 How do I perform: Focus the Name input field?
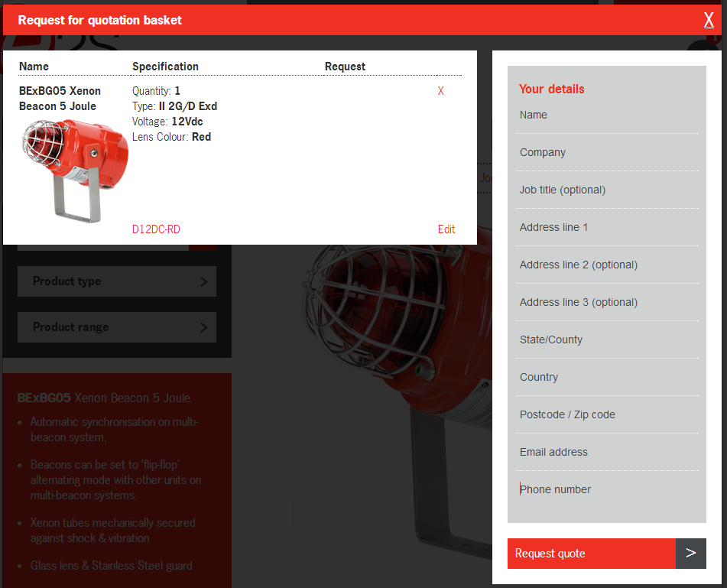(608, 115)
